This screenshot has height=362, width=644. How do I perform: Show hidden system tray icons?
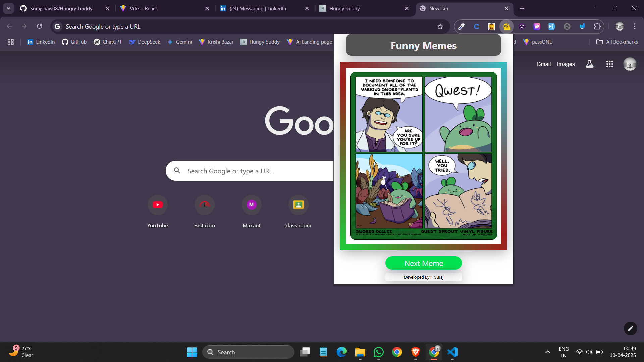[x=547, y=352]
